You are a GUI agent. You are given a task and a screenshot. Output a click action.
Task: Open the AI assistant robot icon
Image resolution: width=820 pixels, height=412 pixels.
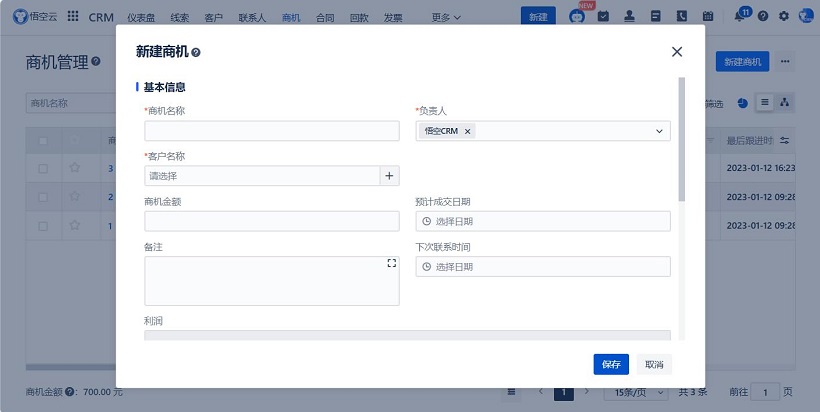pyautogui.click(x=577, y=16)
